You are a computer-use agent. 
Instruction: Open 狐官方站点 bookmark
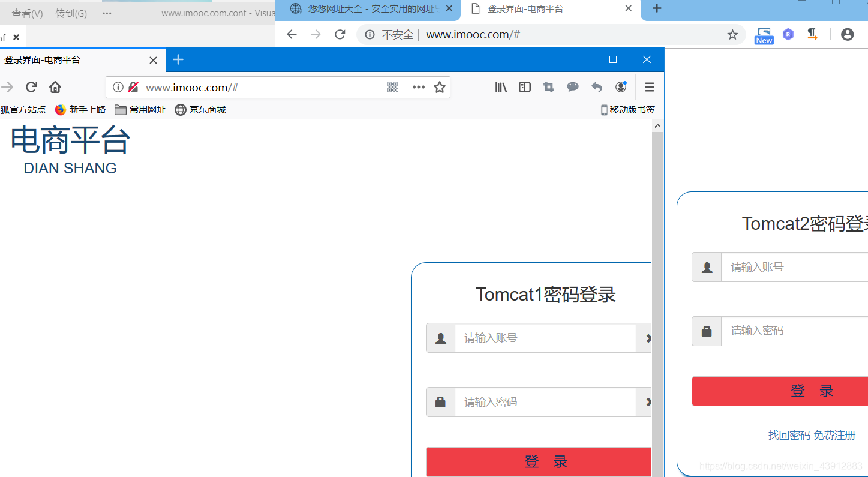coord(23,110)
